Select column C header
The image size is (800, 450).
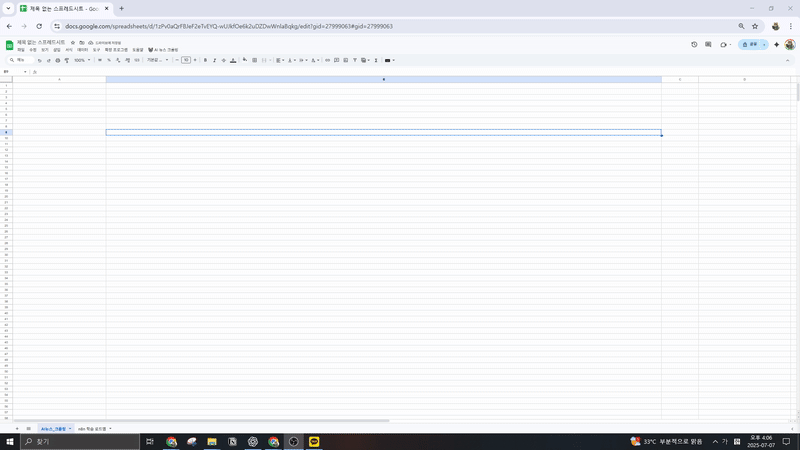[x=680, y=80]
